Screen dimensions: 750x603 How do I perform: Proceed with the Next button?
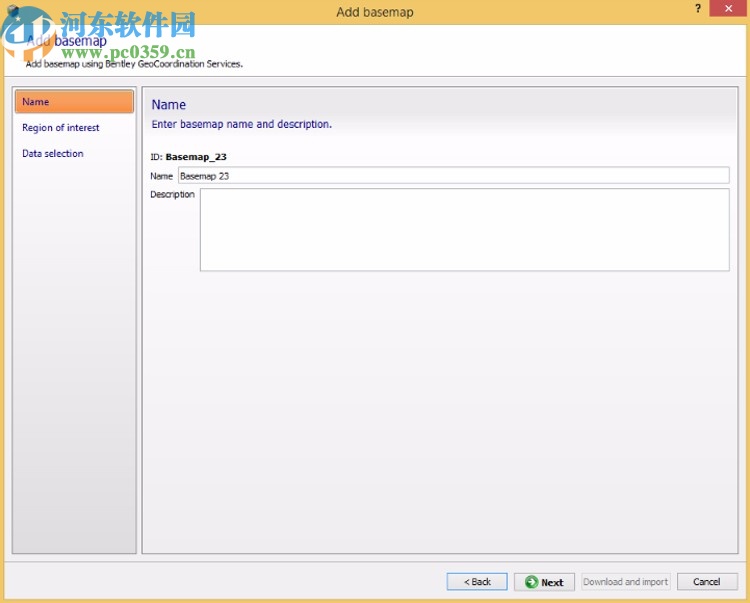pos(544,581)
